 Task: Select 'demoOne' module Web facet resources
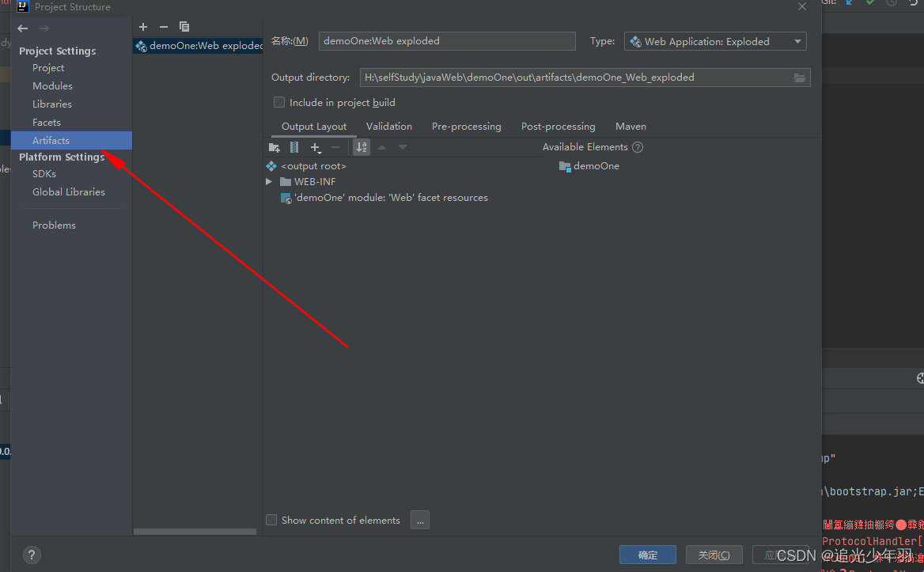click(x=384, y=198)
